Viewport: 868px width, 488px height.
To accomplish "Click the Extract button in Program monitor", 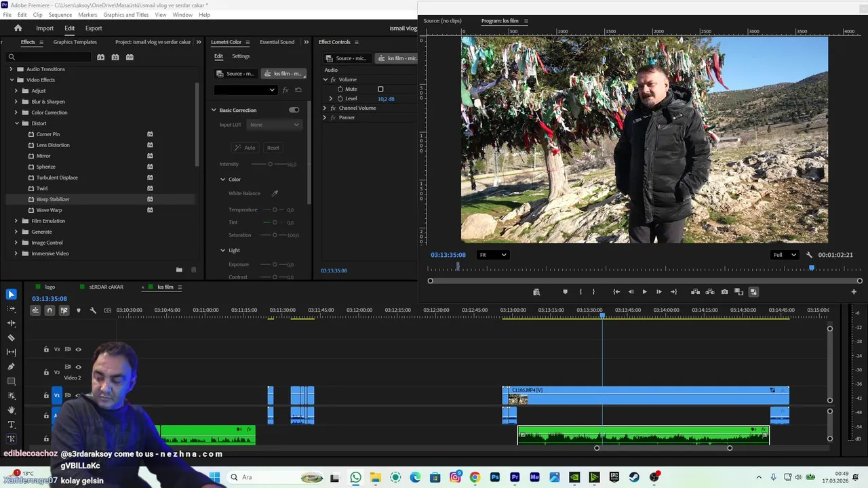I will point(710,292).
